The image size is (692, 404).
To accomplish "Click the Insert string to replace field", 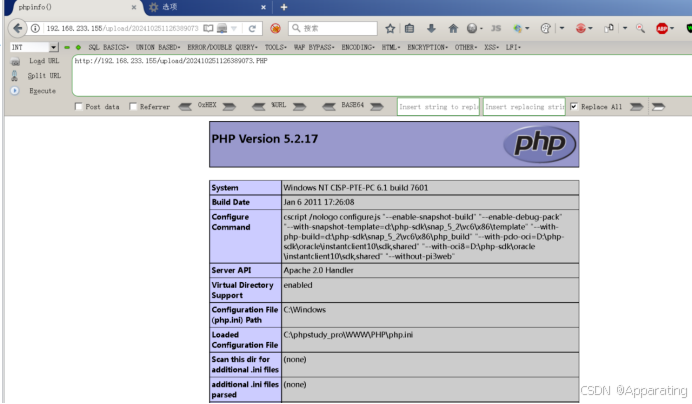I will click(438, 107).
